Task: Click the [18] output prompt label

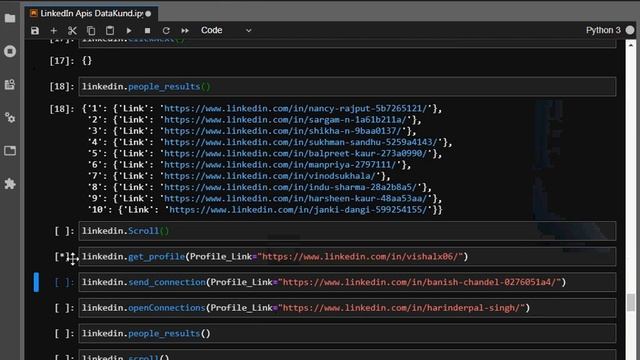Action: click(x=62, y=109)
